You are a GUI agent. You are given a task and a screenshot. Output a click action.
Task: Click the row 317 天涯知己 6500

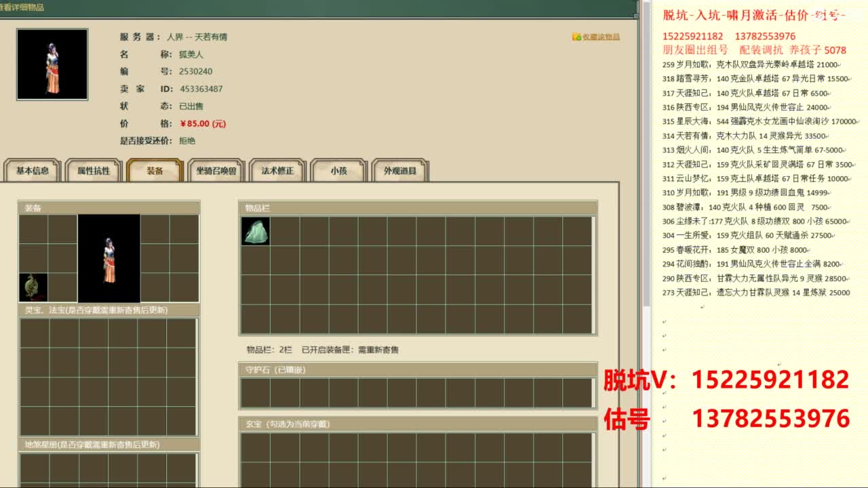(x=747, y=94)
